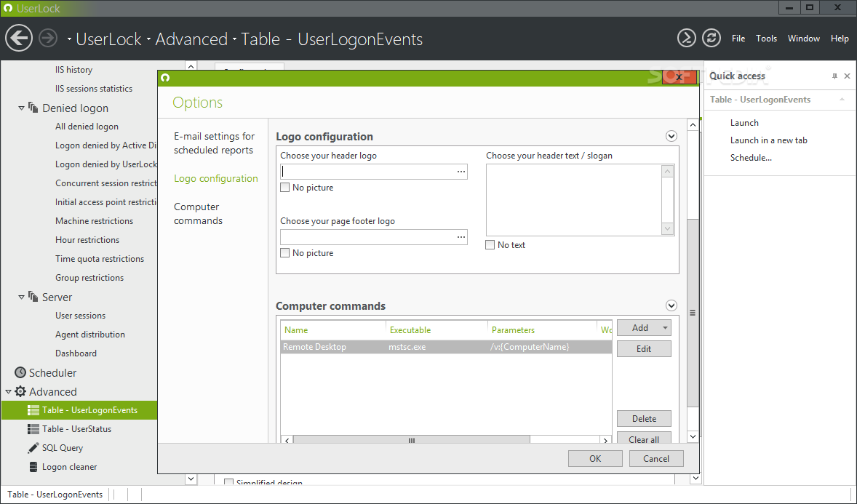The height and width of the screenshot is (504, 857).
Task: Collapse the Denied logon tree node
Action: coord(21,108)
